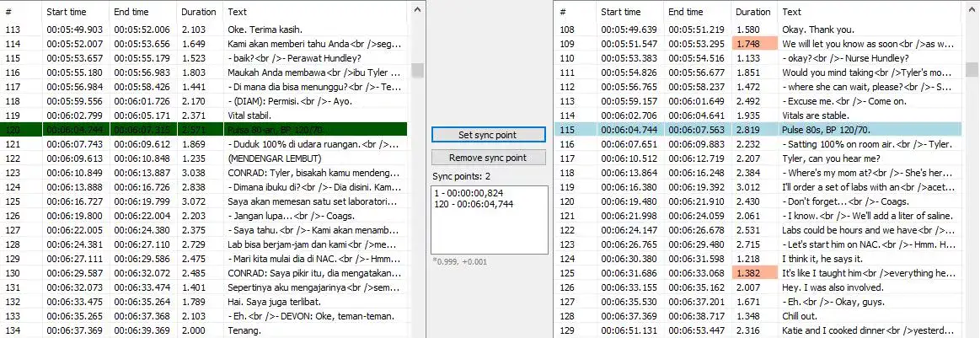Select right row 123 'Let's start him on NAC.'
This screenshot has height=338, width=980.
[758, 244]
